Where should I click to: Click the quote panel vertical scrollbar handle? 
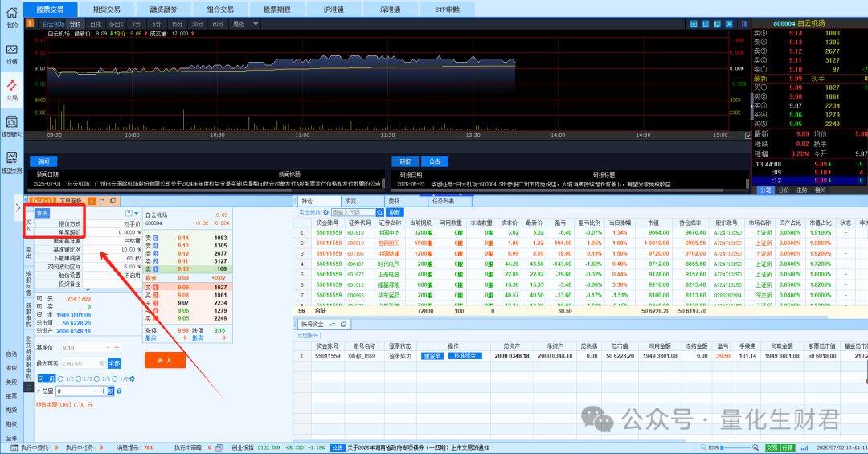(x=751, y=106)
